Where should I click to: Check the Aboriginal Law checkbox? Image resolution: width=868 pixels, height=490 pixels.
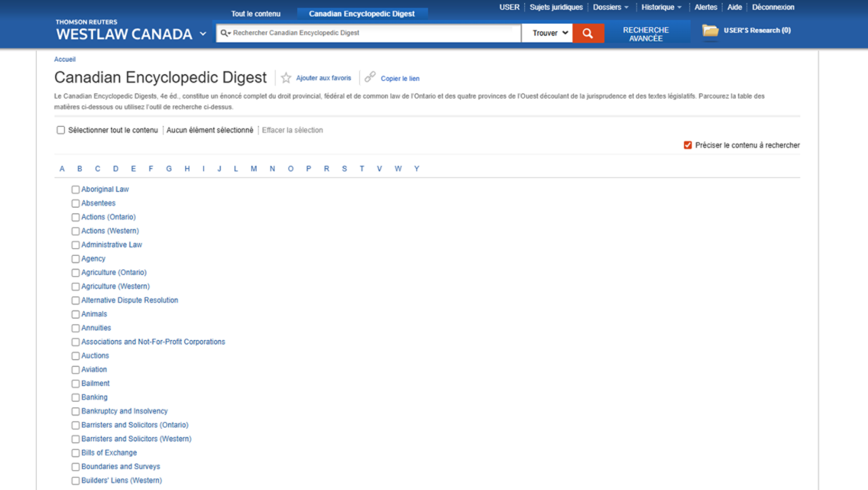pos(75,189)
